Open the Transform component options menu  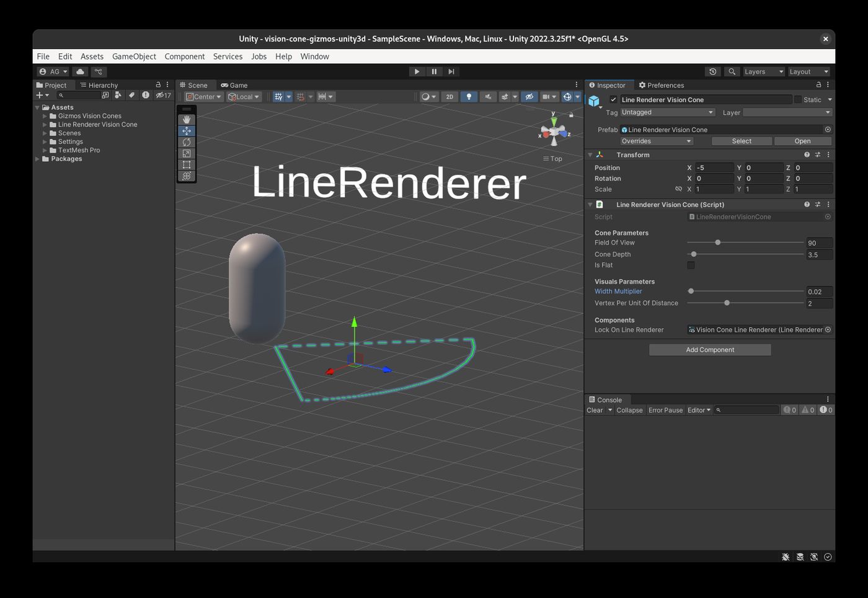828,154
